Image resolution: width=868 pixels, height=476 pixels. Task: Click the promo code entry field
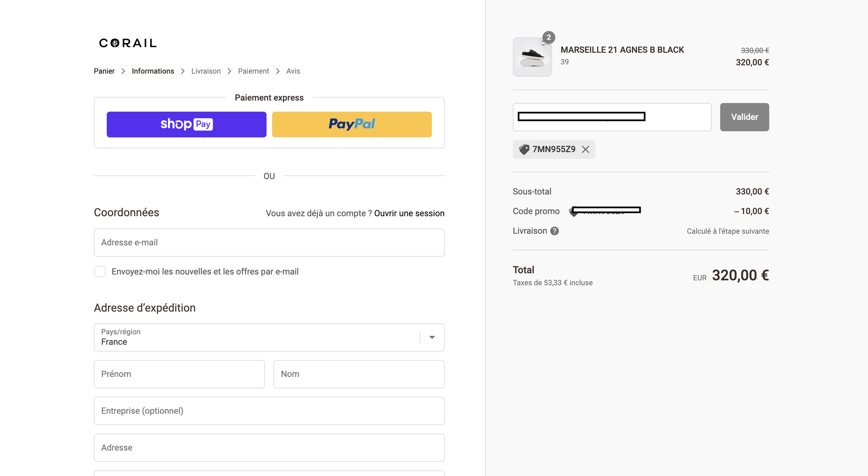(612, 117)
